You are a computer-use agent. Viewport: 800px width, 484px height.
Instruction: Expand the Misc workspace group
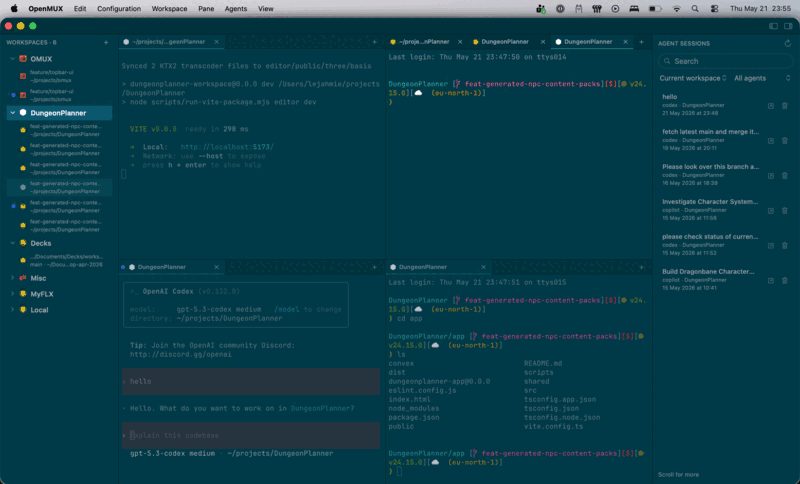[x=12, y=278]
